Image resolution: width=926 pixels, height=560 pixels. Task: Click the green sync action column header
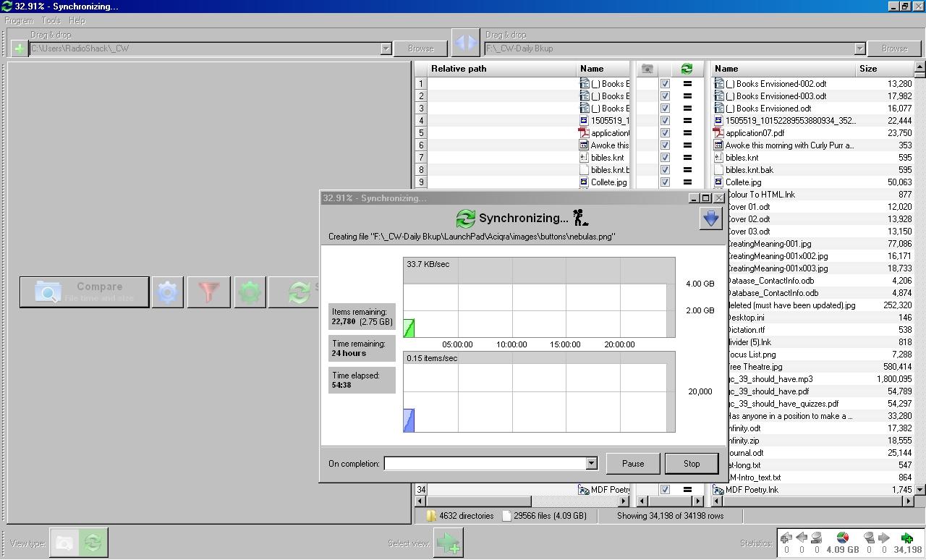(687, 69)
